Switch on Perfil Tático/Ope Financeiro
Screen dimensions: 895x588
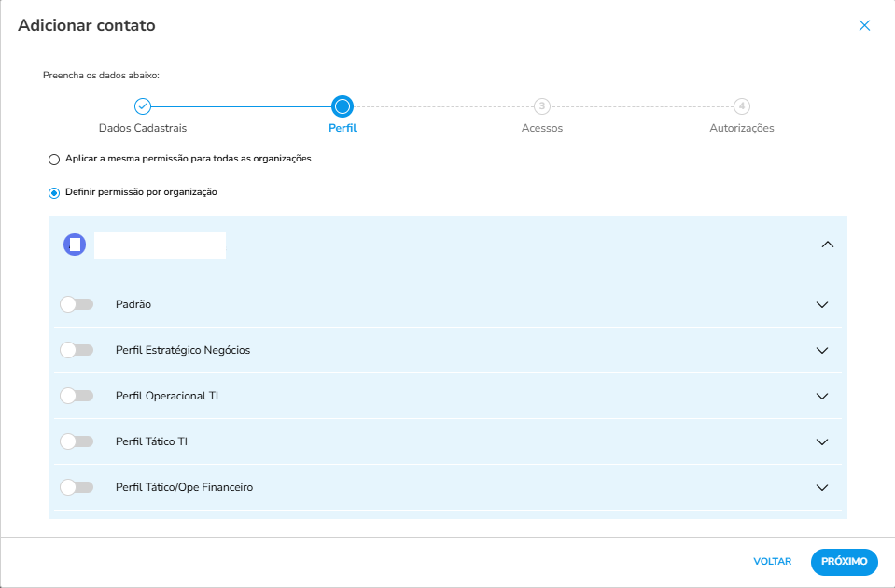(77, 487)
